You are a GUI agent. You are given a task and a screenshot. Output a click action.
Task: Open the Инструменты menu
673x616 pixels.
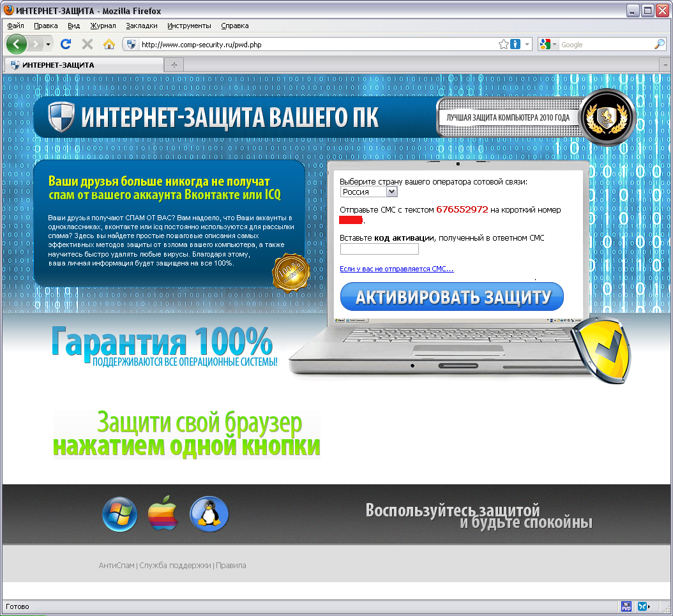189,26
